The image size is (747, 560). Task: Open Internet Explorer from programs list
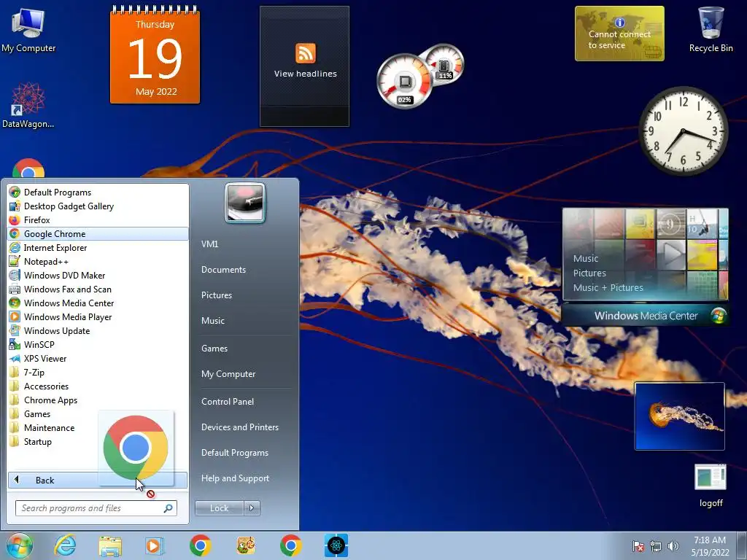point(98,248)
